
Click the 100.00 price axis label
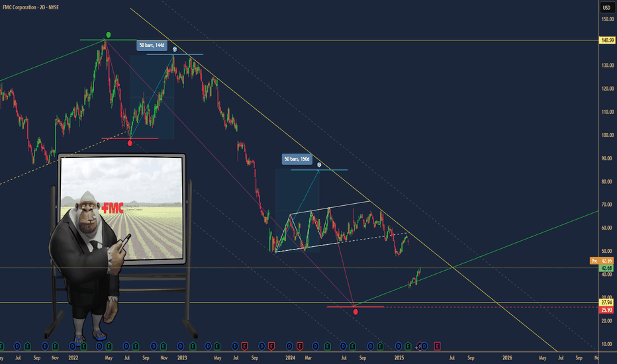[608, 135]
